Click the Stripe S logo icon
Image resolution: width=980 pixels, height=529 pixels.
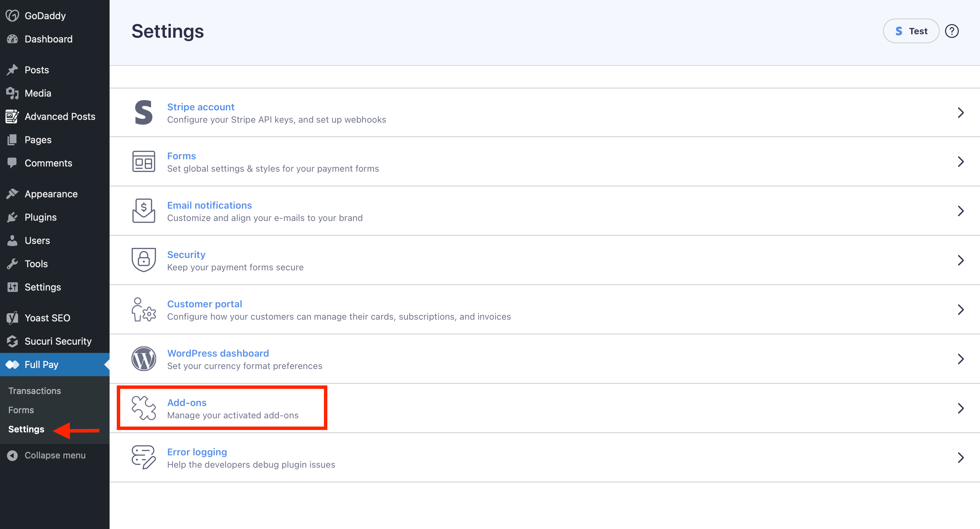tap(143, 113)
